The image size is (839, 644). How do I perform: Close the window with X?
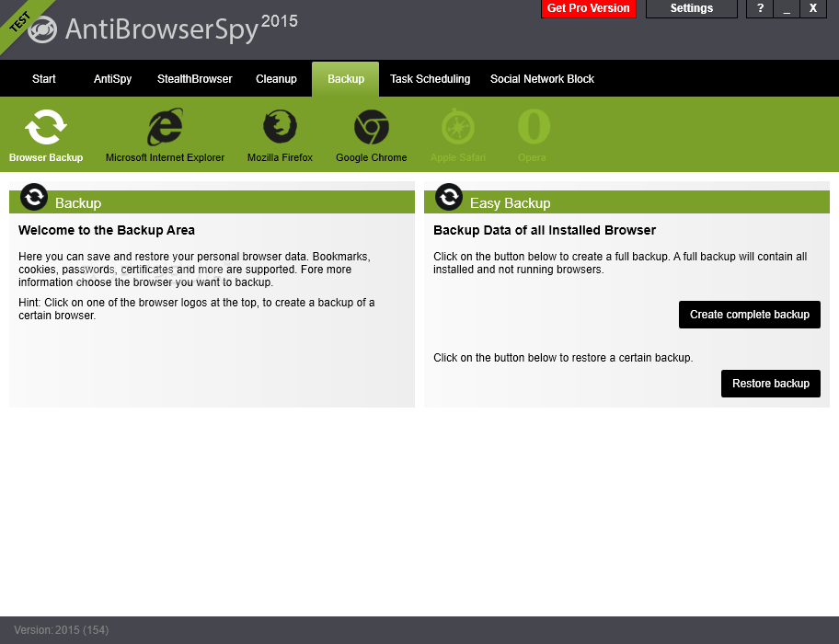click(x=813, y=8)
